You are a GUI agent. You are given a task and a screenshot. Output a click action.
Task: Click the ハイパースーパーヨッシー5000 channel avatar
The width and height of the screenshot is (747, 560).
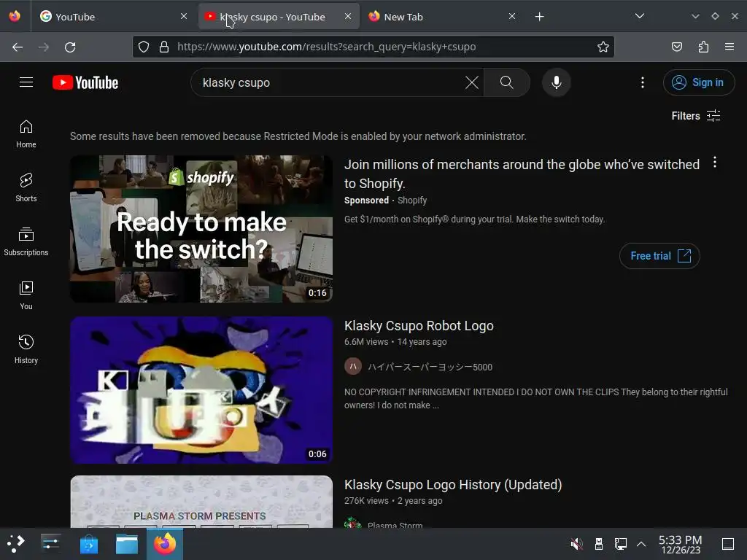point(353,367)
